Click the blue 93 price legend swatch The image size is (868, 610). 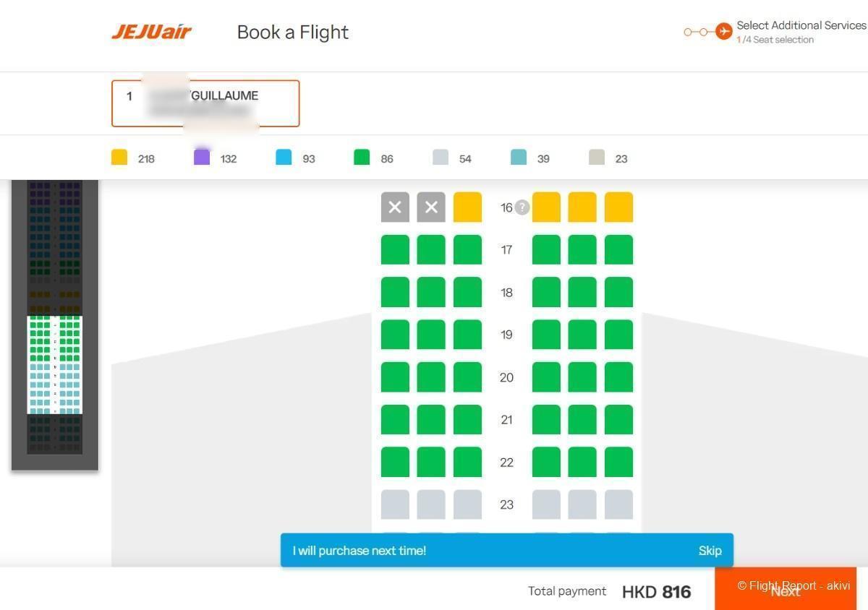(284, 158)
